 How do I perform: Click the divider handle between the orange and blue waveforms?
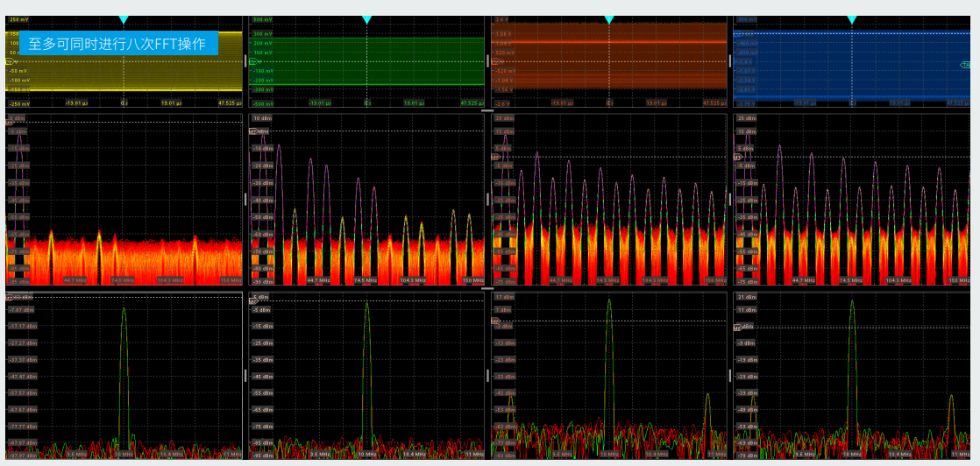point(730,61)
